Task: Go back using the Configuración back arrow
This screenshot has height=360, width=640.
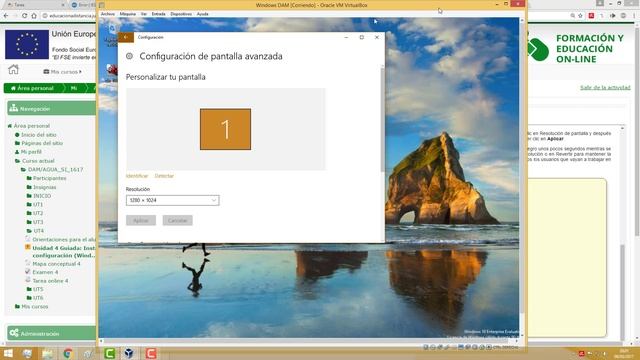Action: pos(126,37)
